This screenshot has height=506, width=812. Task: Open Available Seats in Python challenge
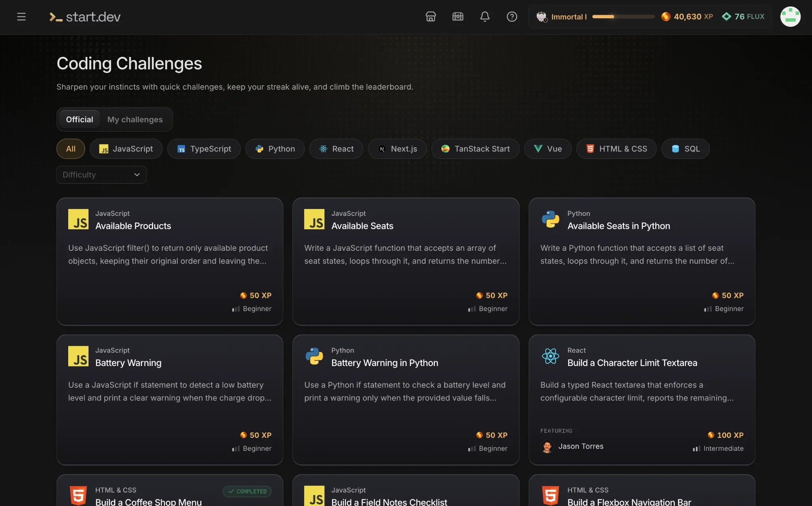pyautogui.click(x=641, y=261)
